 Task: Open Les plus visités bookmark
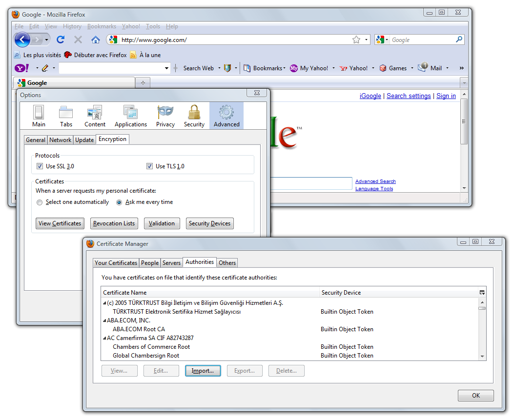click(38, 55)
